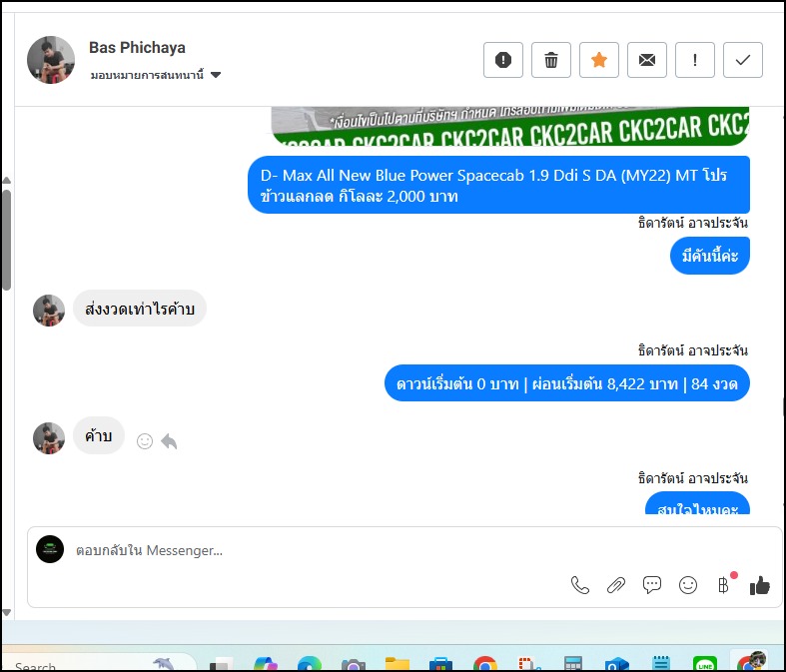786x672 pixels.
Task: Mark conversation as spam with octagon icon
Action: point(502,60)
